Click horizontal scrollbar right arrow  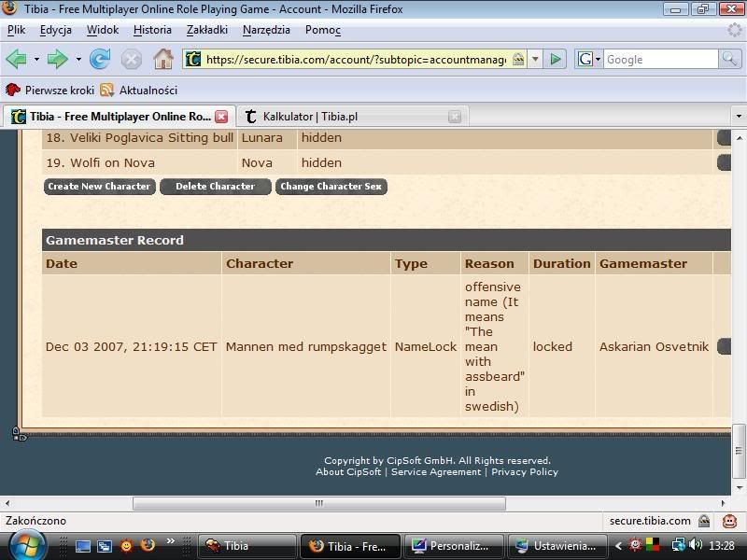723,503
